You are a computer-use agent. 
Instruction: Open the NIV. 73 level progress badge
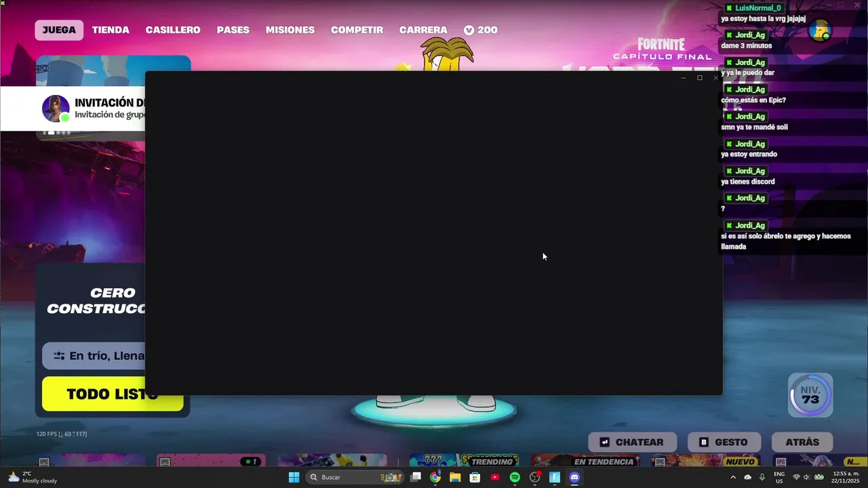[x=810, y=395]
